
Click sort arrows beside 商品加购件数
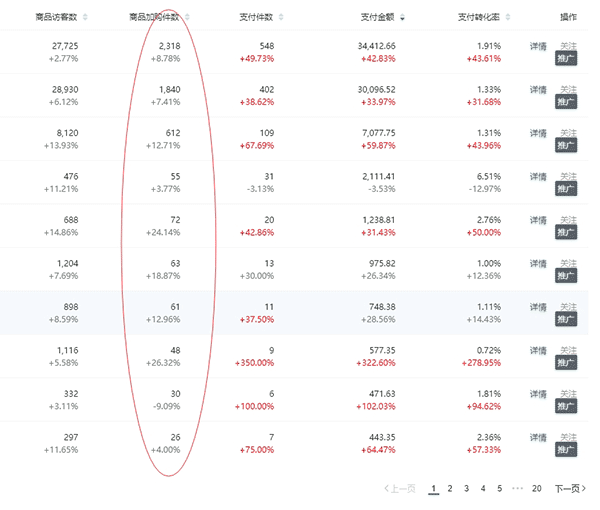pos(188,17)
